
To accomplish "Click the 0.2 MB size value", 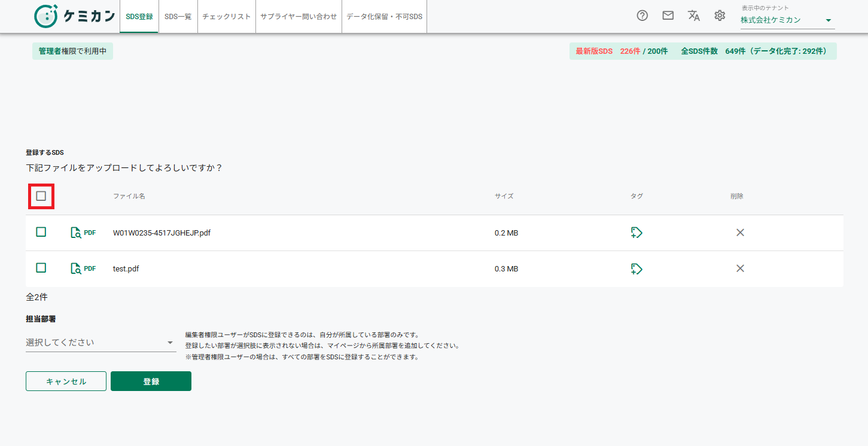I will pos(506,233).
